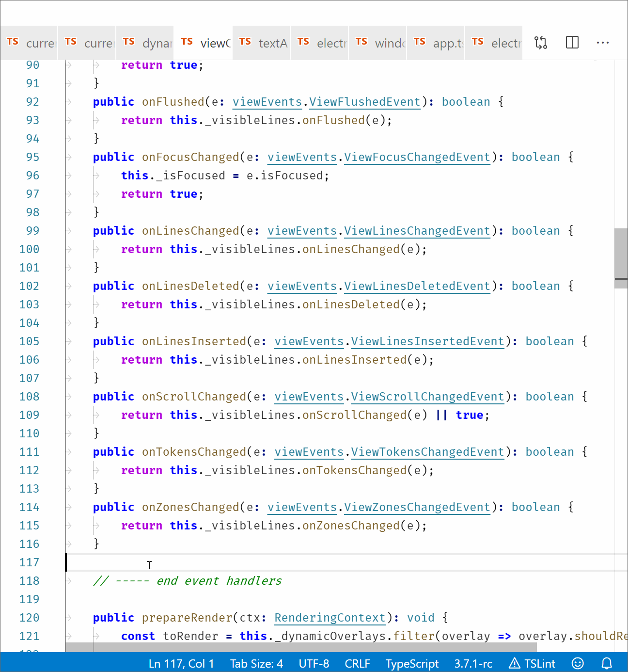Open the feedback smiley icon
Image resolution: width=628 pixels, height=672 pixels.
(x=577, y=663)
